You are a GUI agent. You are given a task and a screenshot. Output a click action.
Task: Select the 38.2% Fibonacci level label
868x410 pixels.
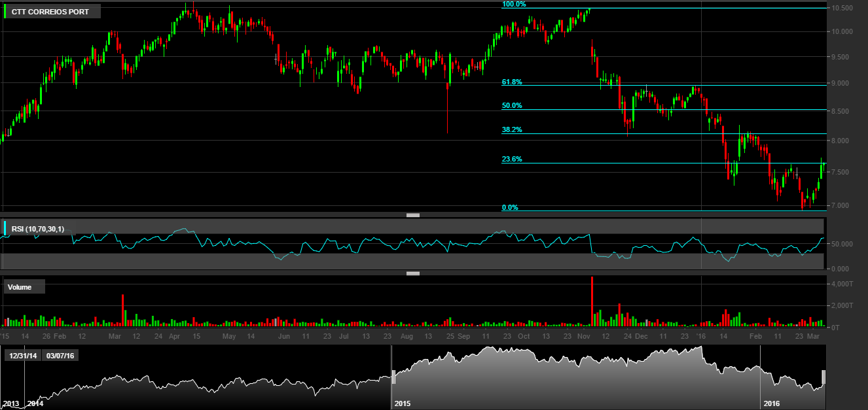pyautogui.click(x=512, y=130)
